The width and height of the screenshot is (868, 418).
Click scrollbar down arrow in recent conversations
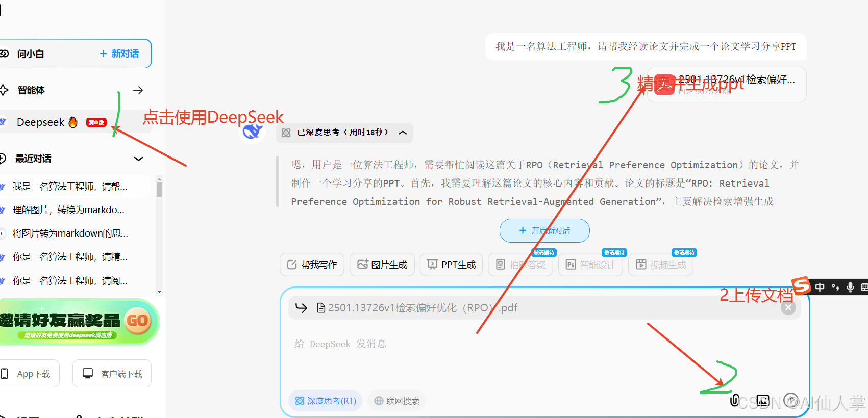pyautogui.click(x=159, y=292)
